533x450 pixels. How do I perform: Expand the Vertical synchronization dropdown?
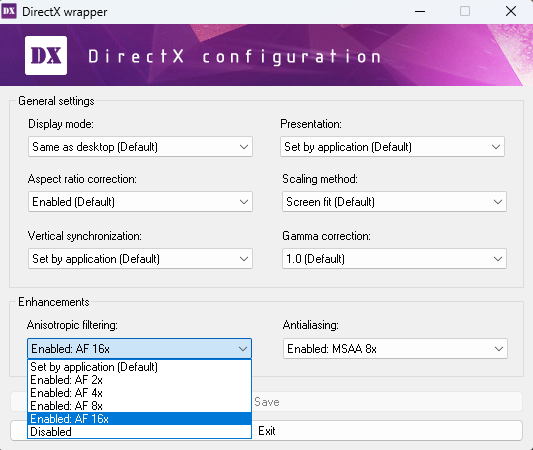click(x=140, y=259)
